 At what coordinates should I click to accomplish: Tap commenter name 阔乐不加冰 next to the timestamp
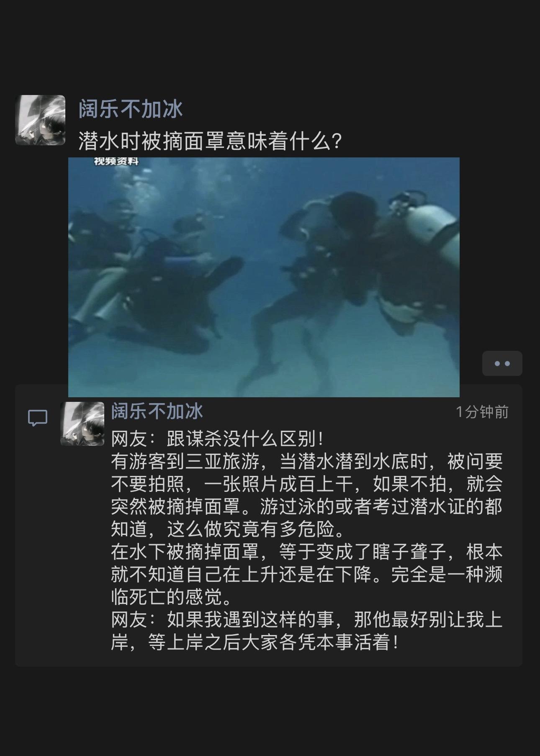pos(157,412)
